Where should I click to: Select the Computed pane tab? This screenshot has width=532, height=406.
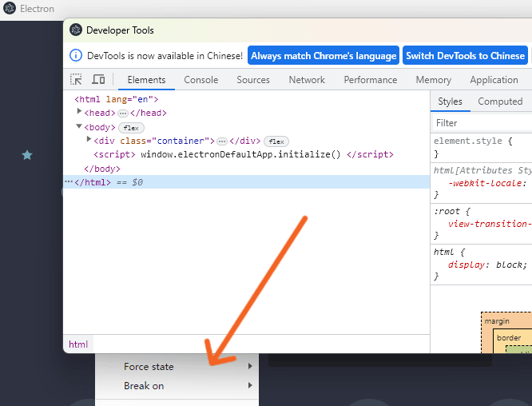[500, 101]
